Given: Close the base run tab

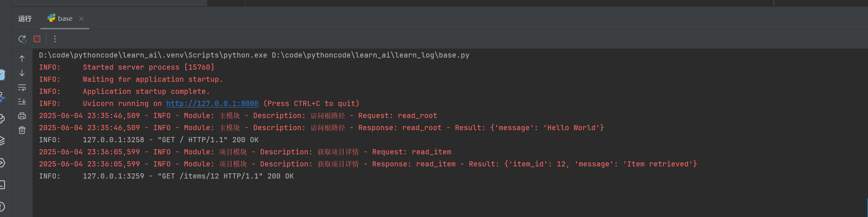Looking at the screenshot, I should pos(81,19).
